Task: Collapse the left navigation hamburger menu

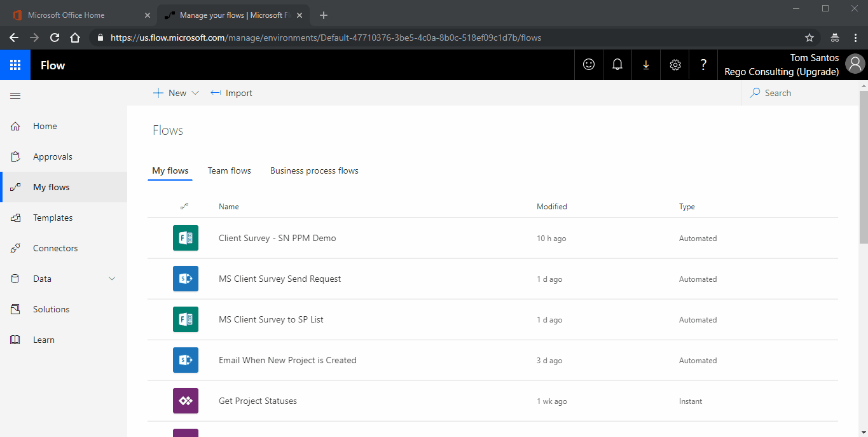Action: click(x=15, y=96)
